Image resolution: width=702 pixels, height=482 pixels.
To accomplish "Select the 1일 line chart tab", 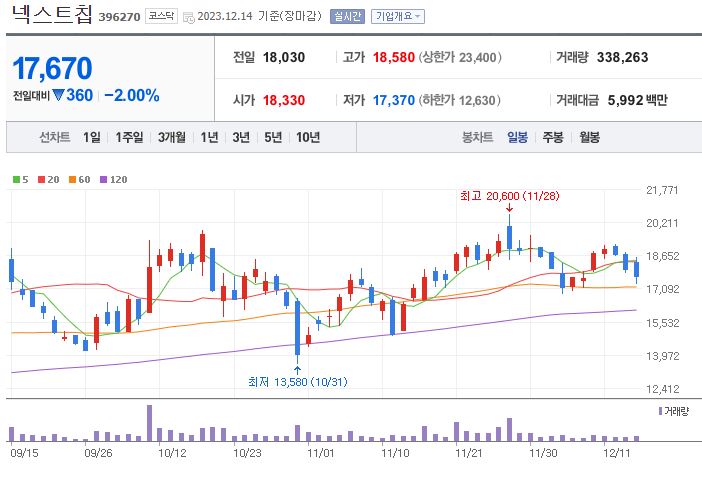I will 92,137.
